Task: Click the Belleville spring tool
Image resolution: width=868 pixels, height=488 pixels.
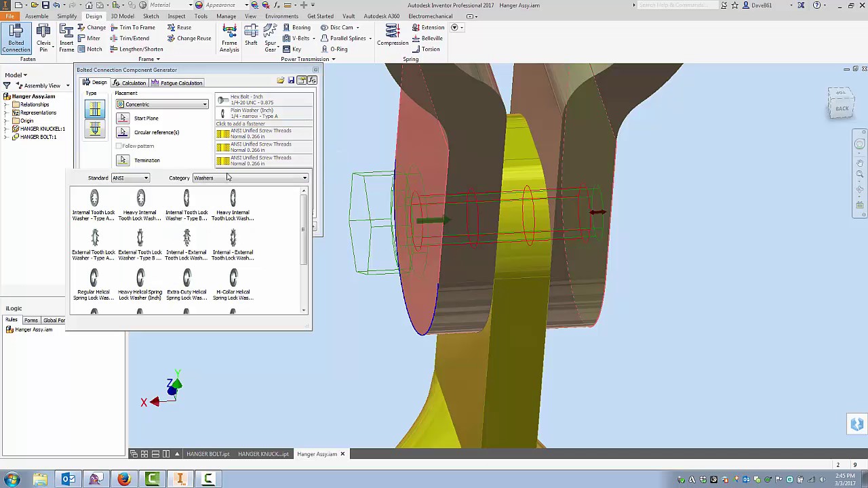Action: 427,39
